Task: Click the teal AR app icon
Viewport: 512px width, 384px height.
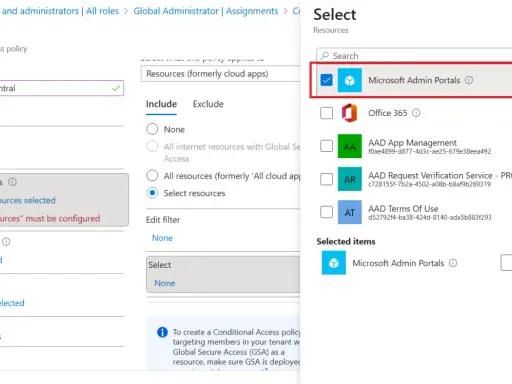Action: pyautogui.click(x=350, y=179)
